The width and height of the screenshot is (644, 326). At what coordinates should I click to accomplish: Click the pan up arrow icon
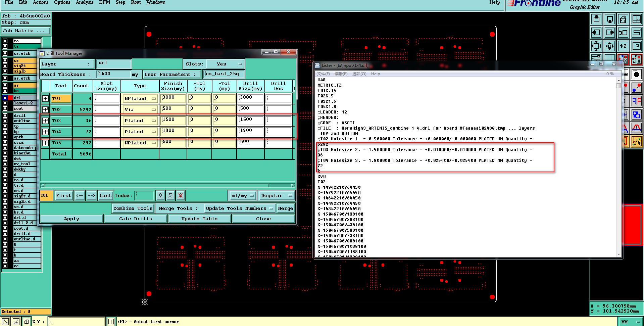click(596, 19)
